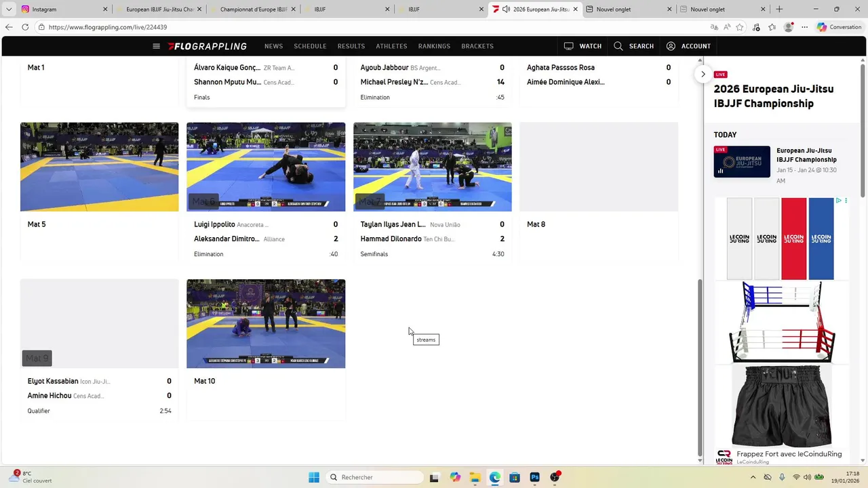Select athlete Luigi Ippolito
The width and height of the screenshot is (868, 488).
coord(214,224)
